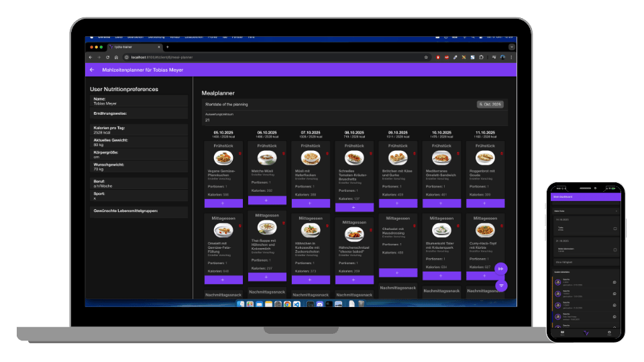This screenshot has height=362, width=644.
Task: Delete Hähnchenschnitzel cheese baked lunch
Action: (371, 230)
